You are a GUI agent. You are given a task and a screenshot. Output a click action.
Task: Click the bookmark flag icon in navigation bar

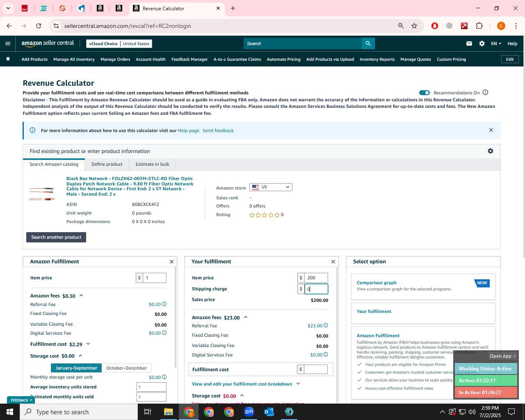pyautogui.click(x=8, y=59)
